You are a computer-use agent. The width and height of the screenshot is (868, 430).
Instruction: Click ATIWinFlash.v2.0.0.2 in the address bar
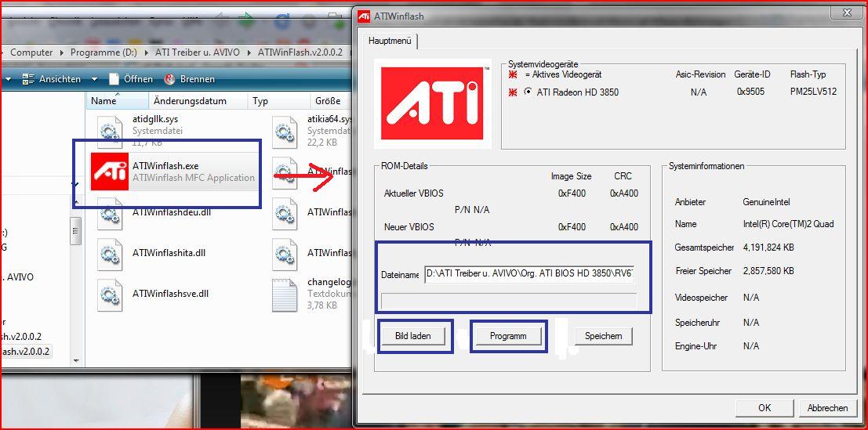point(300,52)
